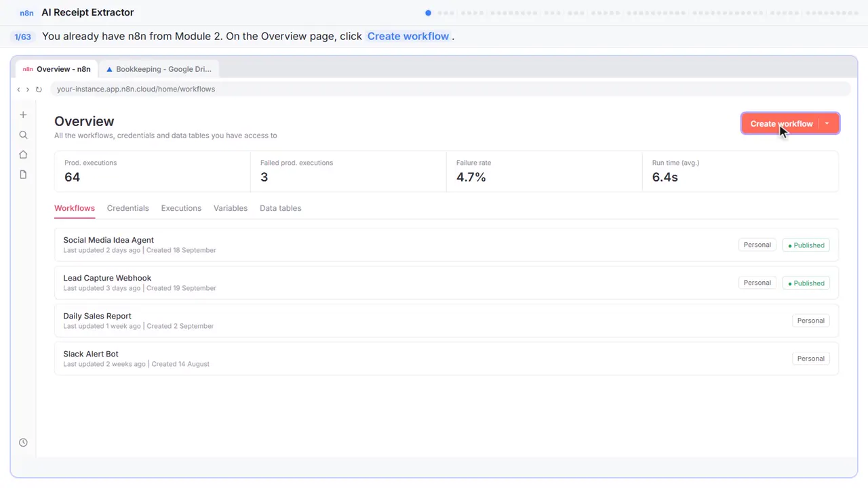The height and width of the screenshot is (488, 868).
Task: Expand Create workflow dropdown arrow
Action: [827, 123]
